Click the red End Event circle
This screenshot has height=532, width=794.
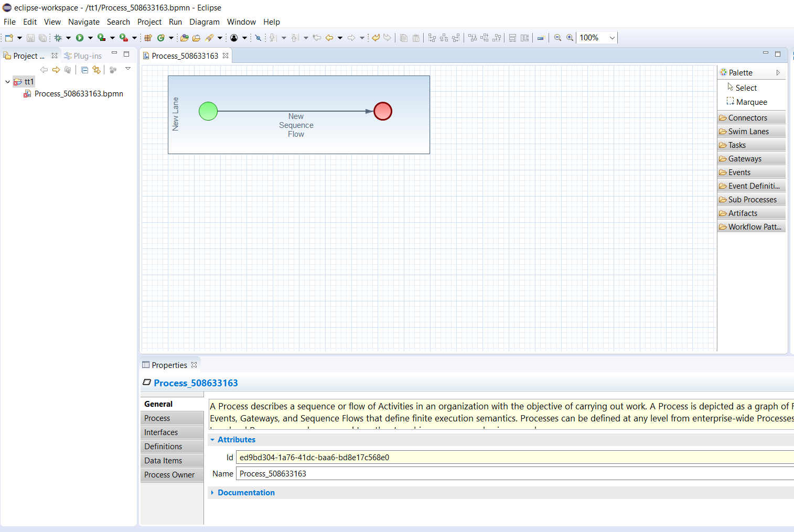point(383,111)
